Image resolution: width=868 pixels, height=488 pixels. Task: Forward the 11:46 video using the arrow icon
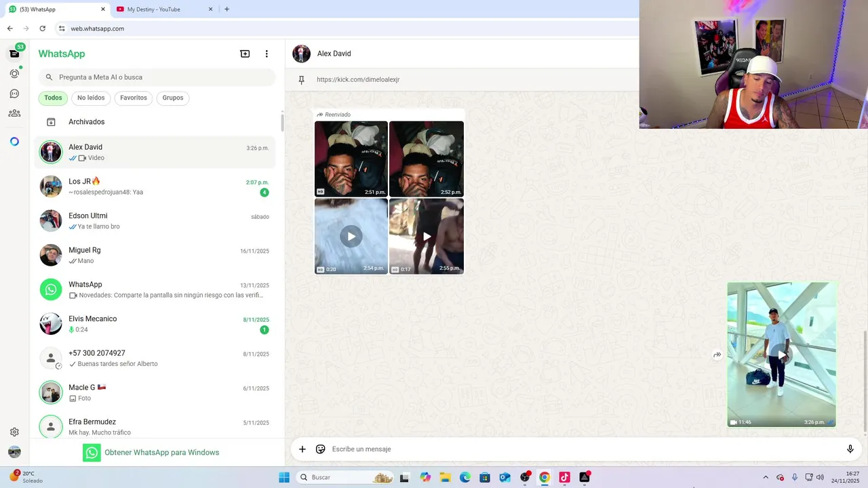click(x=717, y=354)
